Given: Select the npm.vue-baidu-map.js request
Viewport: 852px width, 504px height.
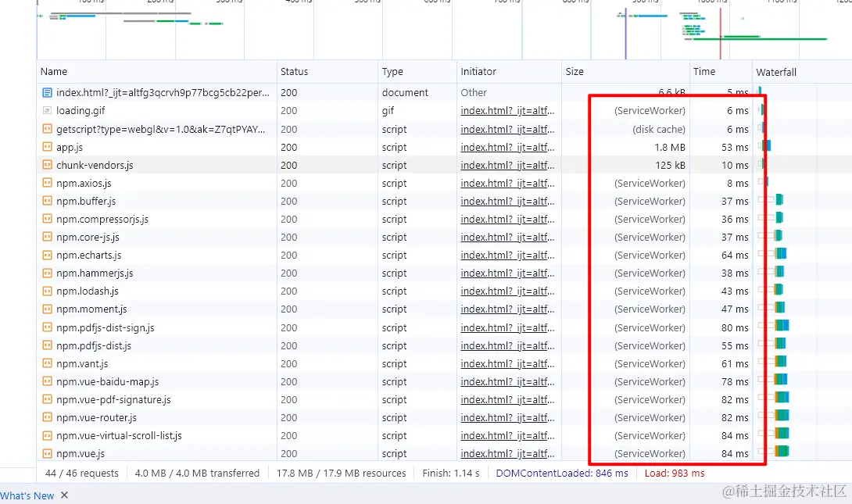Looking at the screenshot, I should coord(108,382).
